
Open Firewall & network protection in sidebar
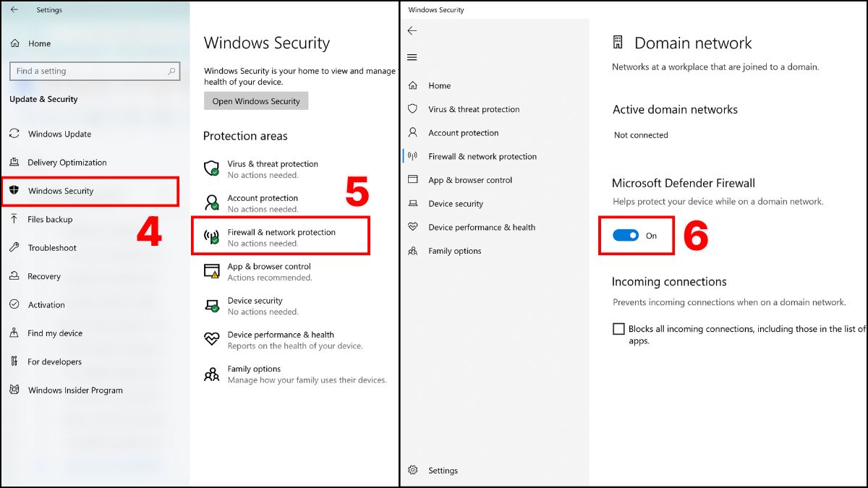(482, 156)
